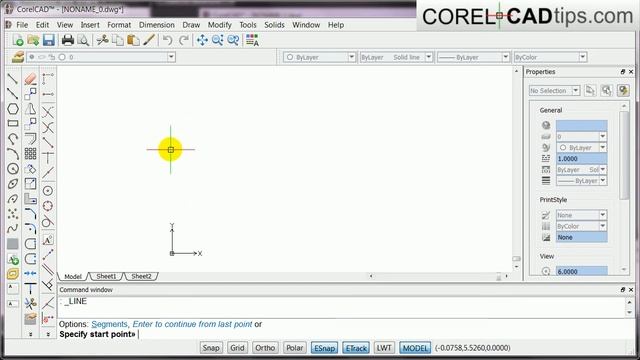Click the drawing area horizontal scrollbar
The height and width of the screenshot is (360, 640).
(439, 276)
